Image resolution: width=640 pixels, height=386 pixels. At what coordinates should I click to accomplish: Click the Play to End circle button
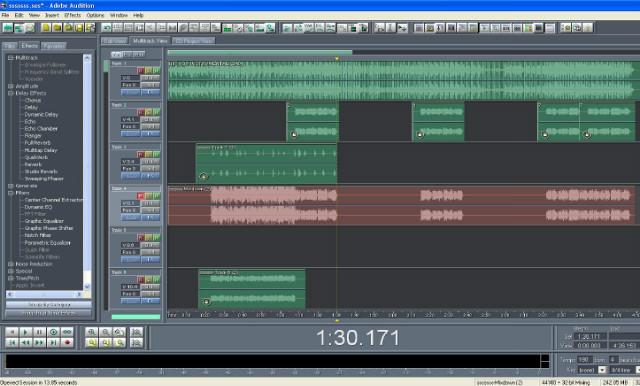(x=53, y=332)
